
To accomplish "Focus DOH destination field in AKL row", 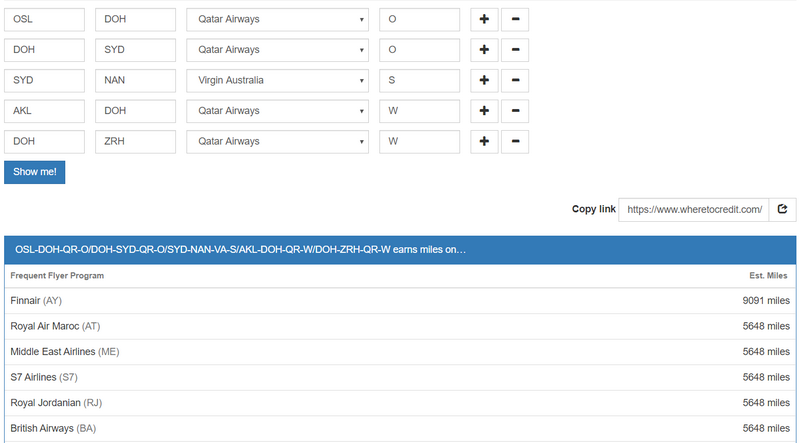I will tap(135, 111).
